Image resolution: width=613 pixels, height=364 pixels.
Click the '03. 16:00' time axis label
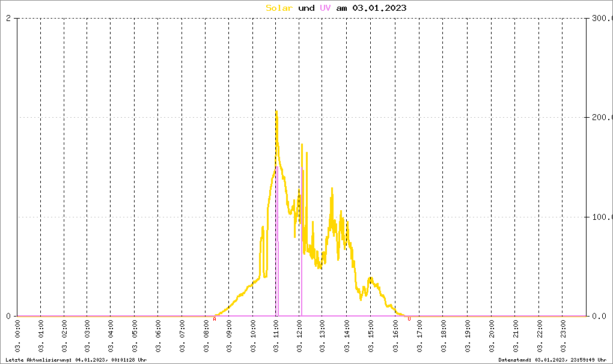pyautogui.click(x=395, y=336)
